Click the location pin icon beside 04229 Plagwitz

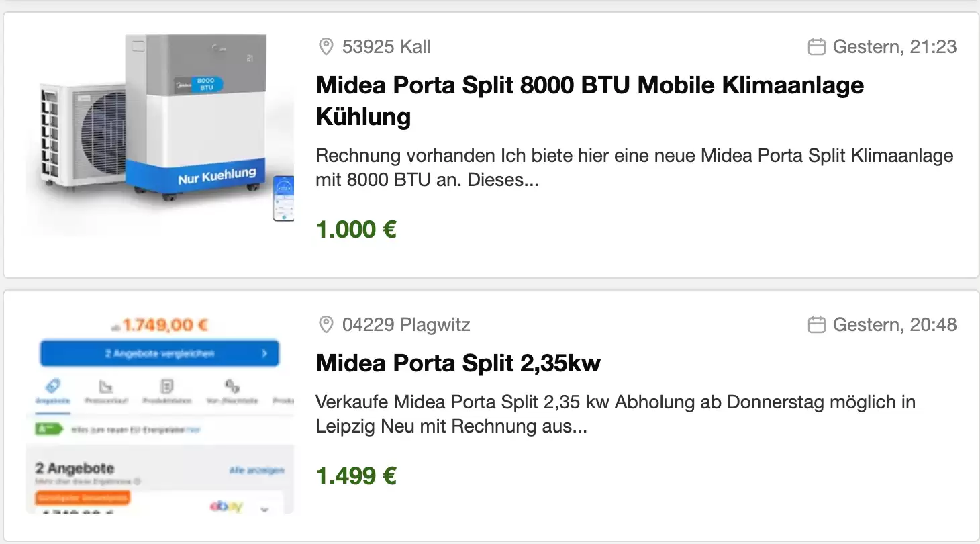click(326, 325)
